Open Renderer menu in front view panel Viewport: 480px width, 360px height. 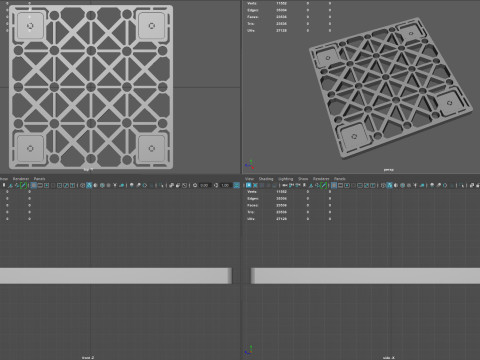pyautogui.click(x=21, y=179)
